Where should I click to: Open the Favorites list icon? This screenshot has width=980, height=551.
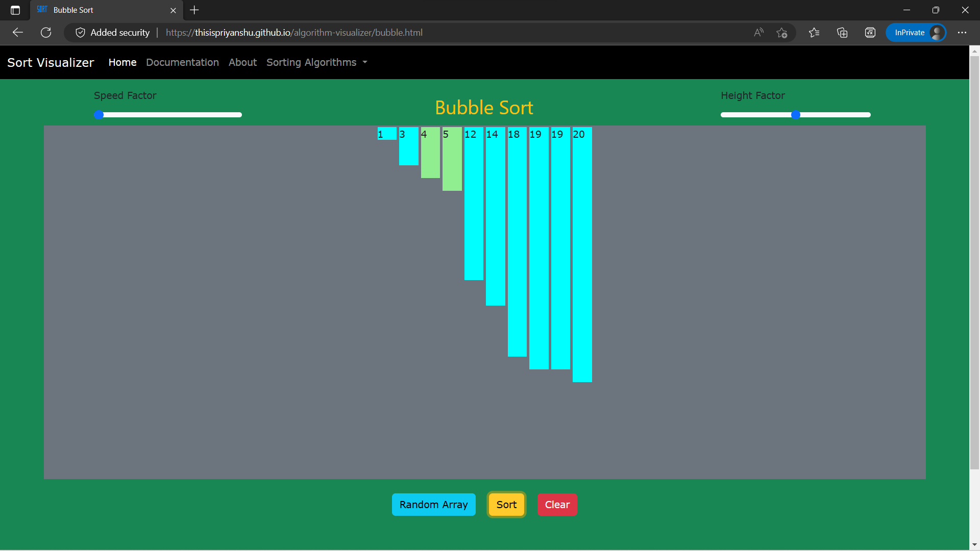814,33
